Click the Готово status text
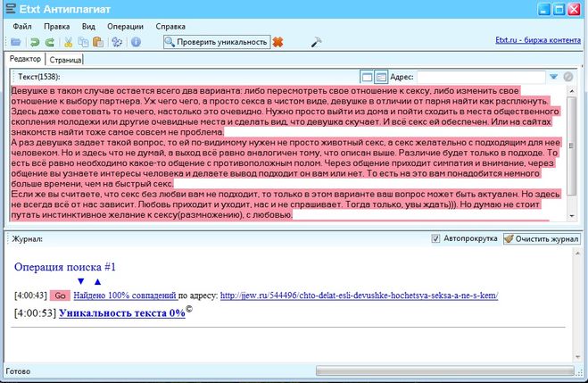The image size is (588, 383). click(x=18, y=371)
